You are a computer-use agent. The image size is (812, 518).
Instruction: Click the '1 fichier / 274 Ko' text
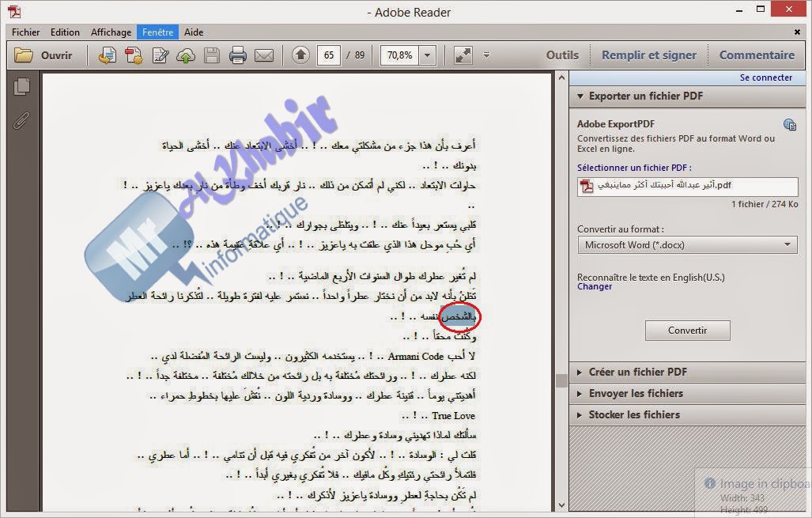pyautogui.click(x=765, y=204)
